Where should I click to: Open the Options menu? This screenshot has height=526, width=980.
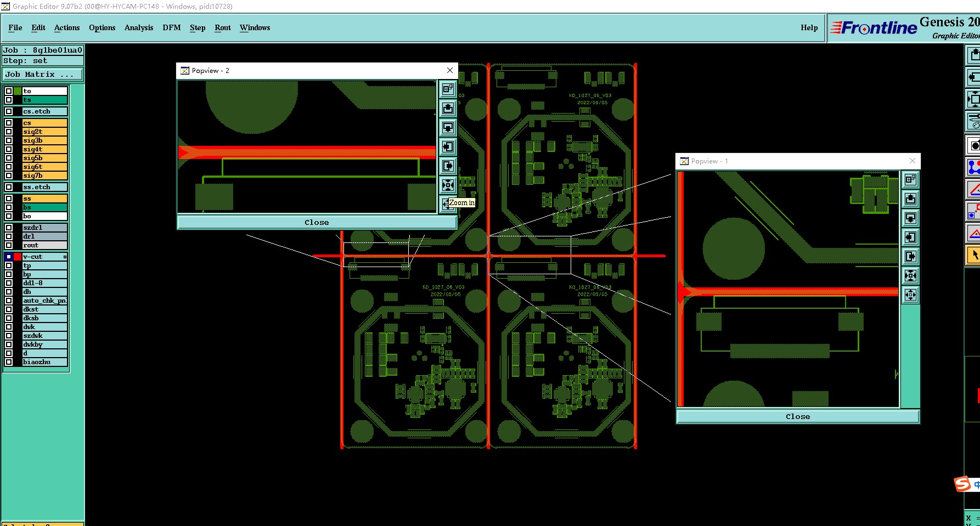tap(102, 27)
